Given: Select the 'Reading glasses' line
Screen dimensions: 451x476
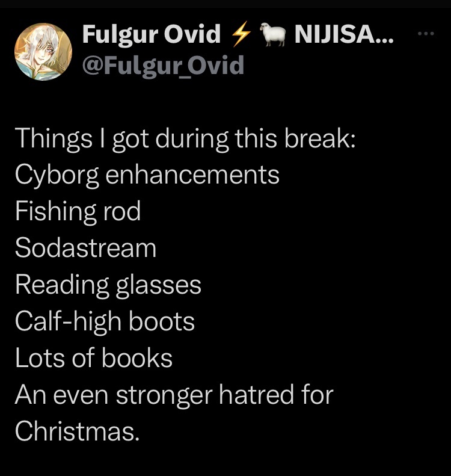Looking at the screenshot, I should tap(108, 286).
